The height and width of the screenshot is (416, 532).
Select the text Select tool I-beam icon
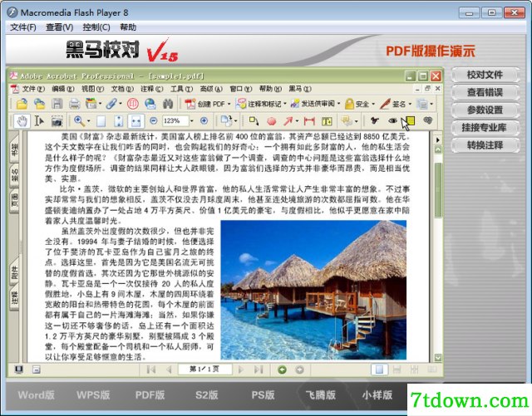tap(39, 121)
